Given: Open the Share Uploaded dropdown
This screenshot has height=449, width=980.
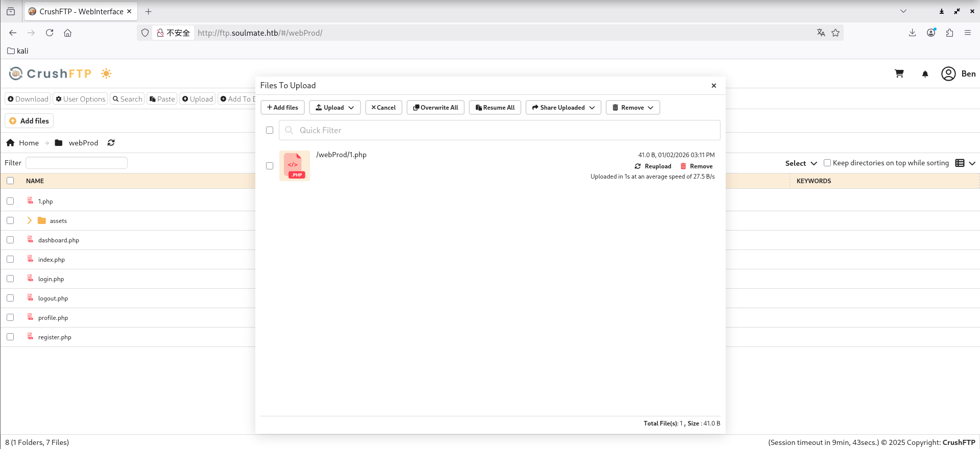Looking at the screenshot, I should pyautogui.click(x=563, y=108).
